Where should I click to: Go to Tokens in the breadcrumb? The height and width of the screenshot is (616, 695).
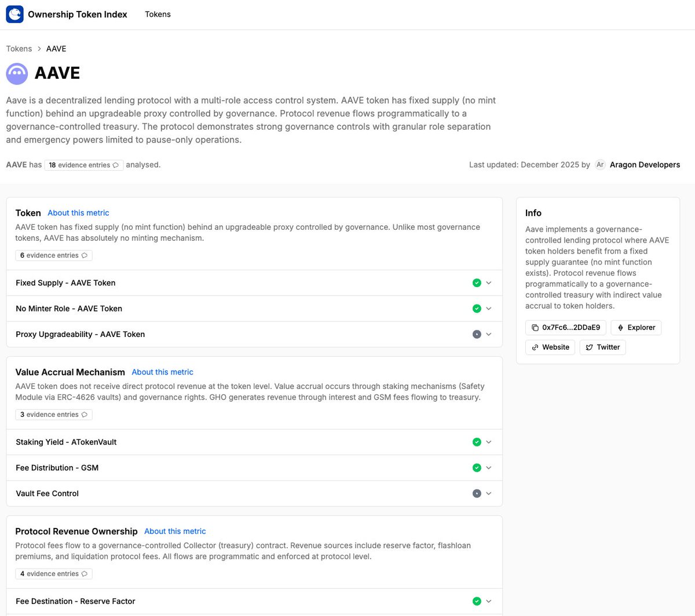pos(19,49)
